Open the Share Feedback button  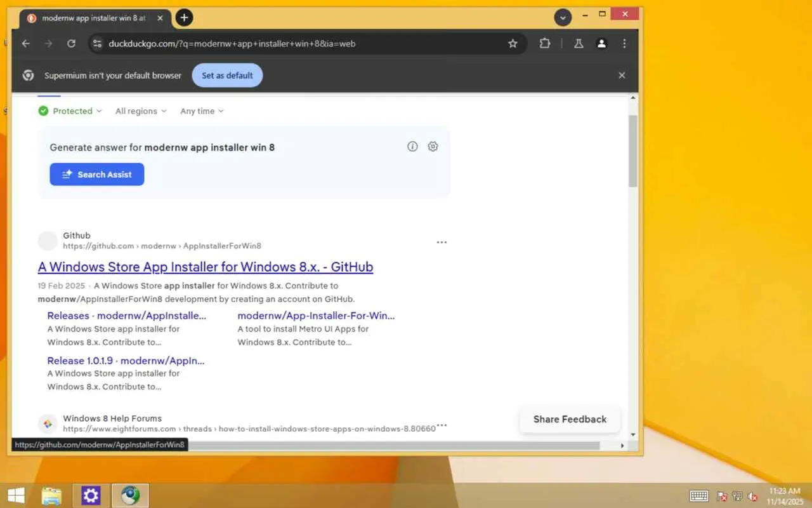[x=570, y=419]
